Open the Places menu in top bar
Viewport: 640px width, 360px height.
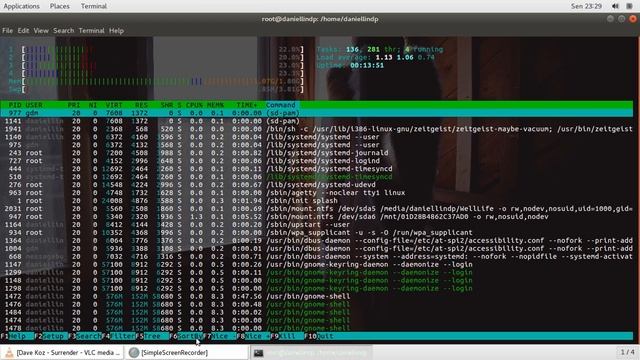[60, 6]
